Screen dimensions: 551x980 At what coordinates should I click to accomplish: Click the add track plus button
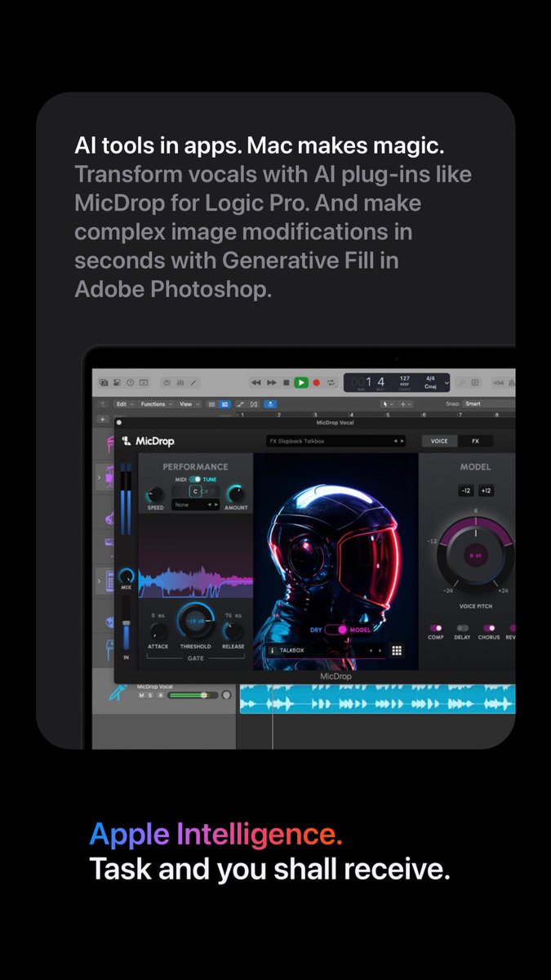(x=103, y=419)
